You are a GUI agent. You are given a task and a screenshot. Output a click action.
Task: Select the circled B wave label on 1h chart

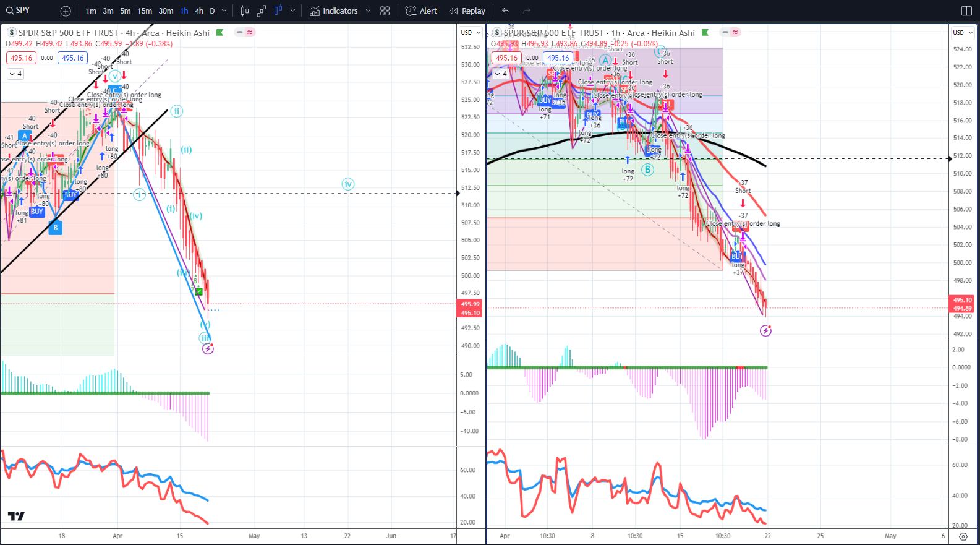tap(647, 170)
